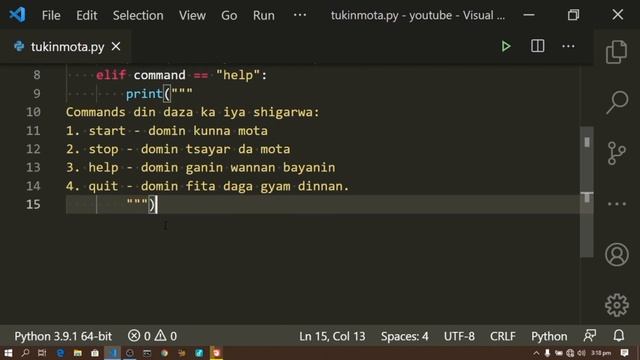Open the Accounts menu in the activity bar
Image resolution: width=640 pixels, height=360 pixels.
(x=617, y=255)
